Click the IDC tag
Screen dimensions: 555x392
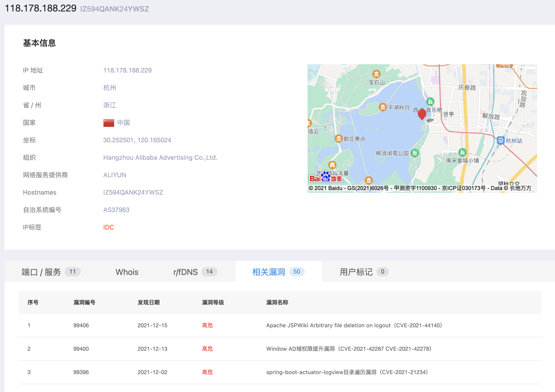pos(109,227)
